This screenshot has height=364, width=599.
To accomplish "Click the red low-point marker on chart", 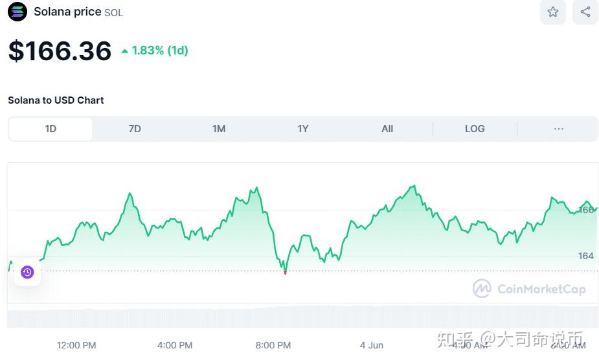I will click(285, 273).
